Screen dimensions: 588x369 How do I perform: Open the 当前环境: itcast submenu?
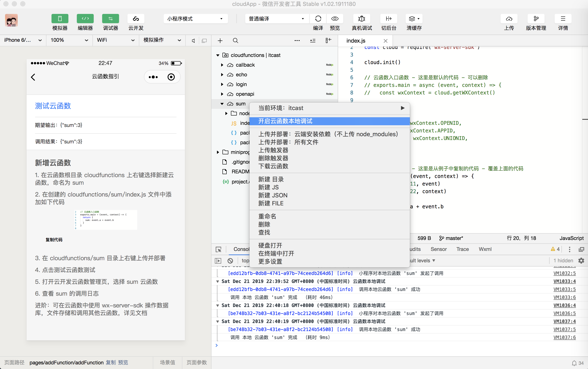click(x=329, y=108)
